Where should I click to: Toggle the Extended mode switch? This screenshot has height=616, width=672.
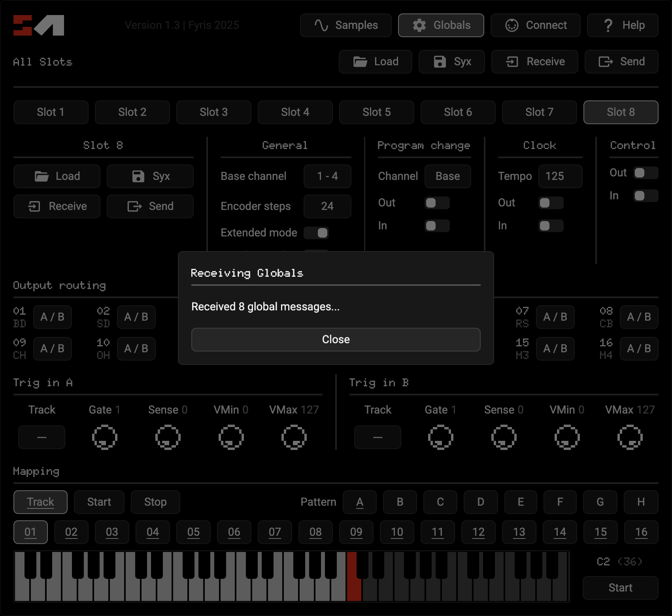(x=317, y=233)
